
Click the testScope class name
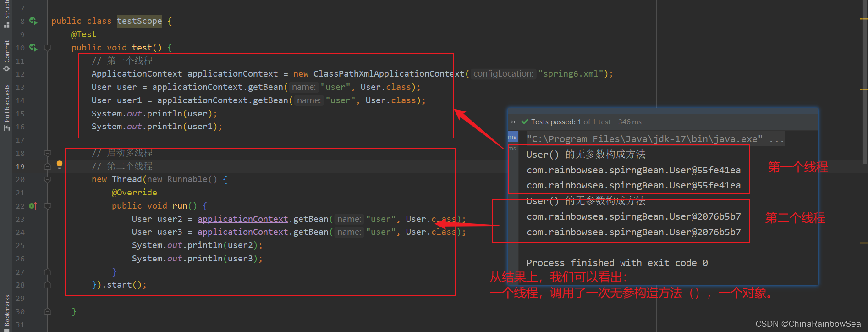[x=139, y=21]
